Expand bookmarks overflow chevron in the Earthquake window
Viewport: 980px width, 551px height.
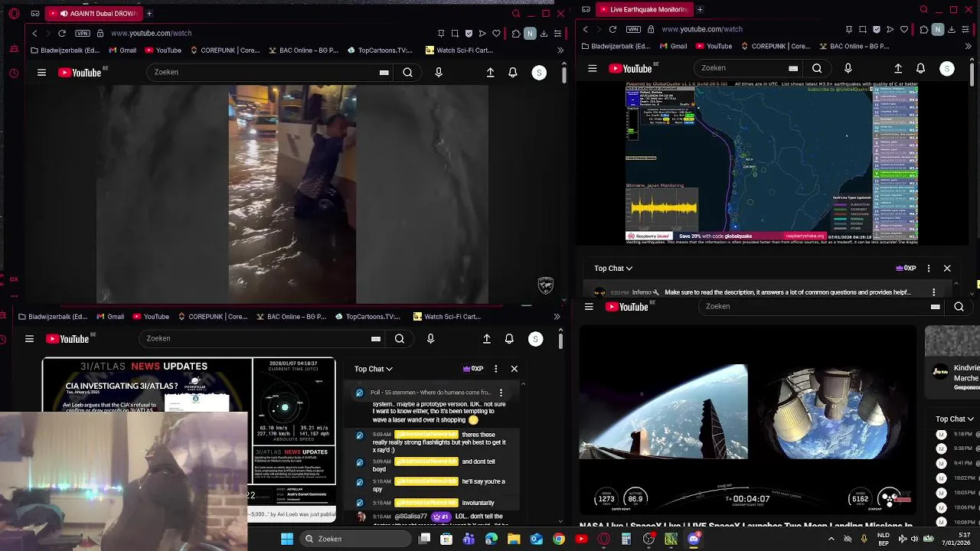[969, 46]
